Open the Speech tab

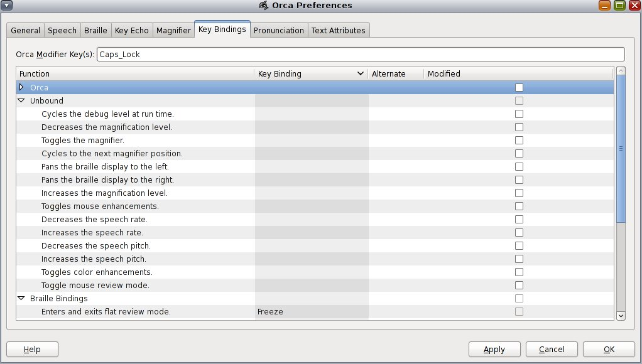(62, 30)
